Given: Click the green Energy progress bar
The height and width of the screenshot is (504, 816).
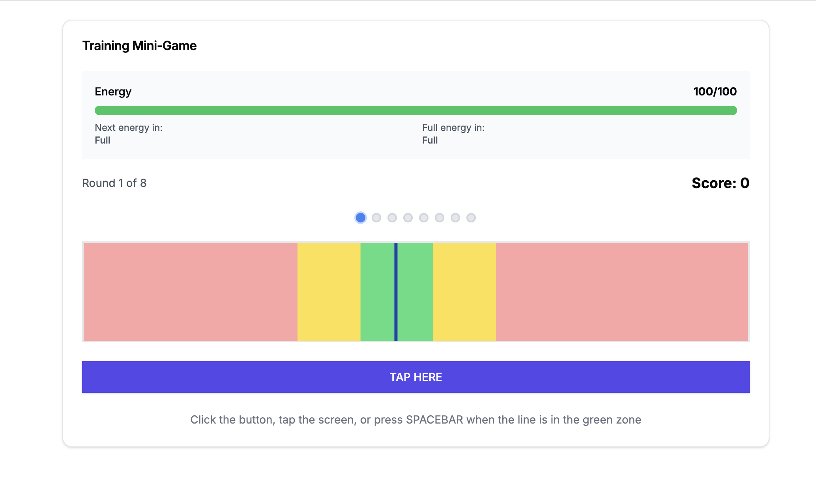Looking at the screenshot, I should pyautogui.click(x=415, y=110).
